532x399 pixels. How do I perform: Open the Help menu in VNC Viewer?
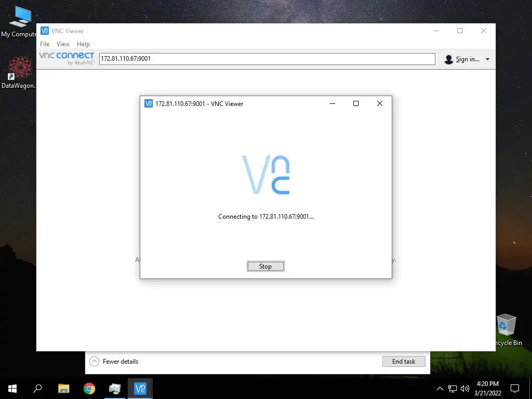(83, 44)
